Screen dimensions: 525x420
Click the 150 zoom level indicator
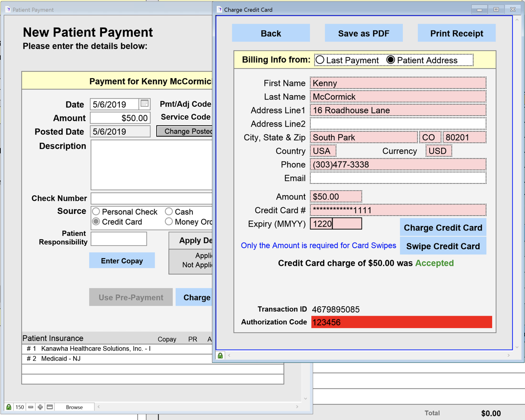click(20, 407)
